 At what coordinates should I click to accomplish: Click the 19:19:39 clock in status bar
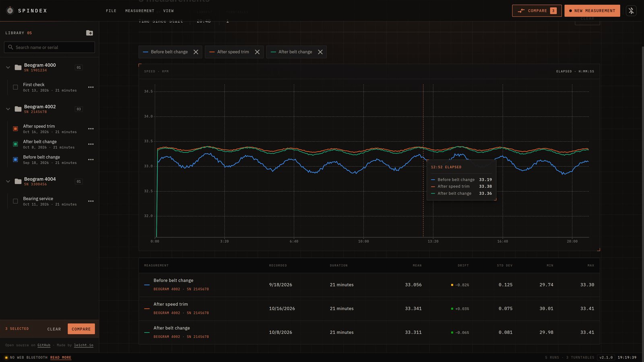pos(627,358)
